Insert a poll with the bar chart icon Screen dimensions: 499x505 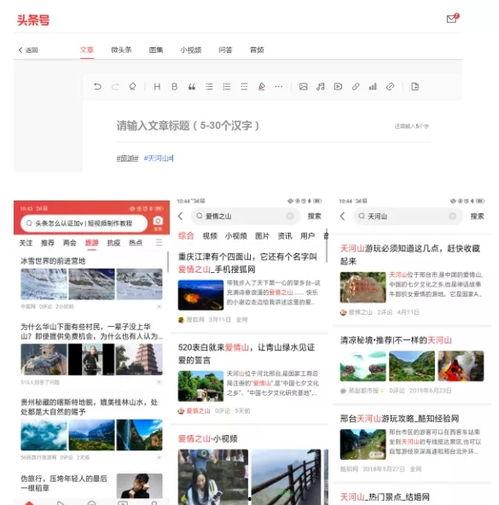(x=373, y=87)
